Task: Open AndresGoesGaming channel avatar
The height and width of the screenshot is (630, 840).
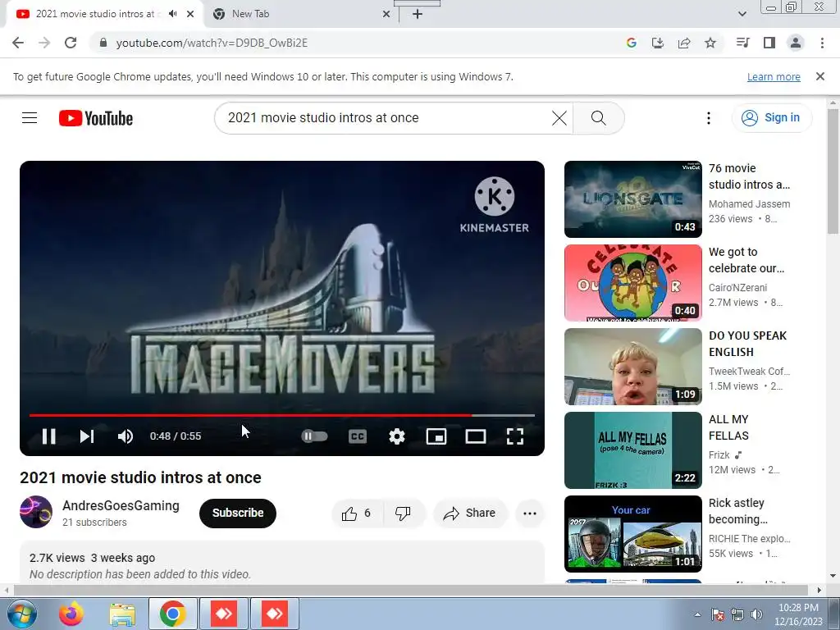Action: (36, 512)
